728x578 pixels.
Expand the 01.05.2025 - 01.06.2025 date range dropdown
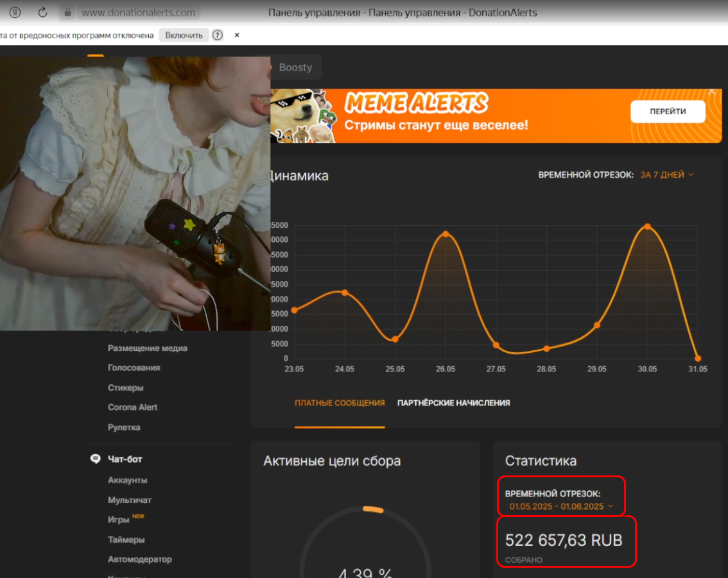pyautogui.click(x=561, y=507)
